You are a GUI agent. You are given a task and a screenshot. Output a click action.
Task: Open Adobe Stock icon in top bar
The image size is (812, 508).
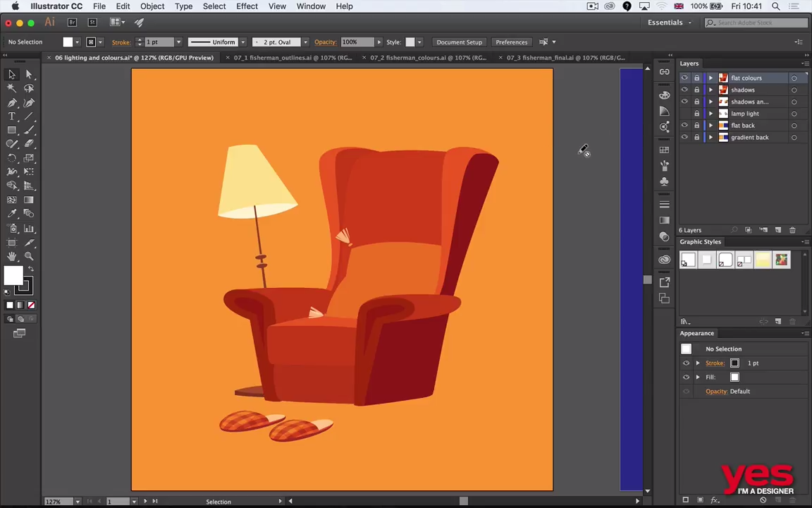point(93,23)
